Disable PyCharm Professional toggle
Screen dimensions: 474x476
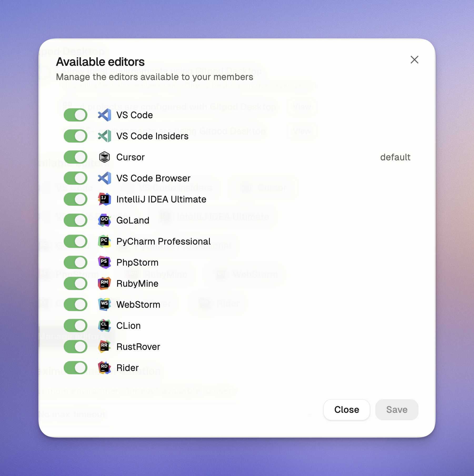(76, 241)
